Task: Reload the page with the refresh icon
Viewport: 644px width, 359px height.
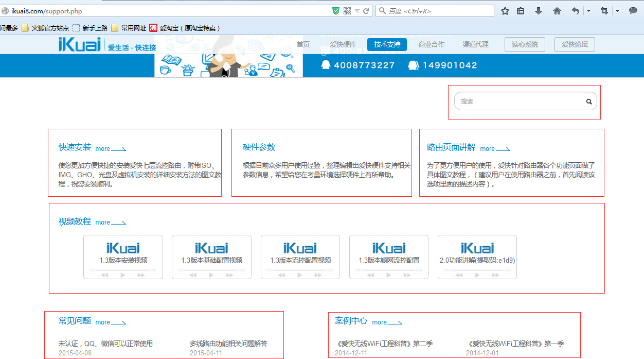Action: click(x=366, y=11)
